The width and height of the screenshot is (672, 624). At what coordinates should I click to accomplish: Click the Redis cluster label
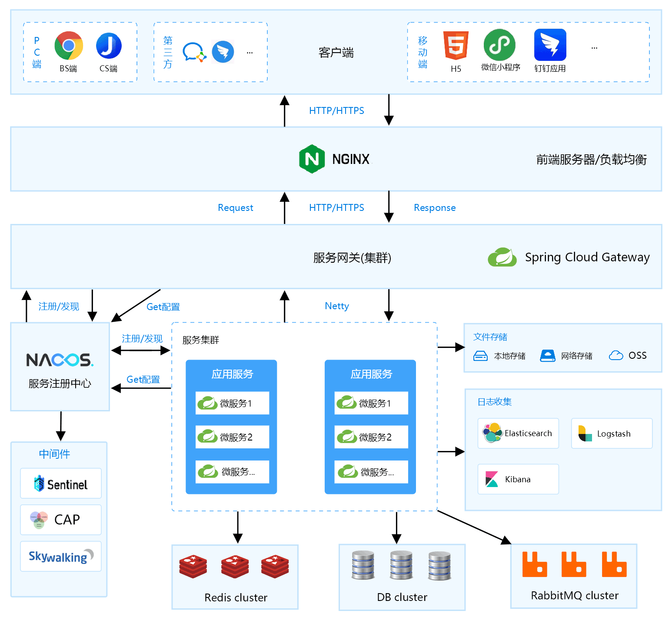pos(236,597)
